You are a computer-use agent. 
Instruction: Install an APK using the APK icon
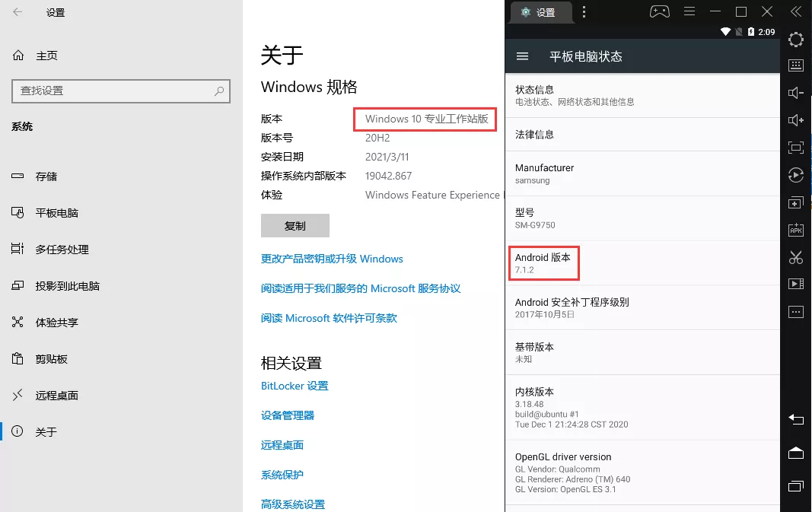(x=796, y=229)
